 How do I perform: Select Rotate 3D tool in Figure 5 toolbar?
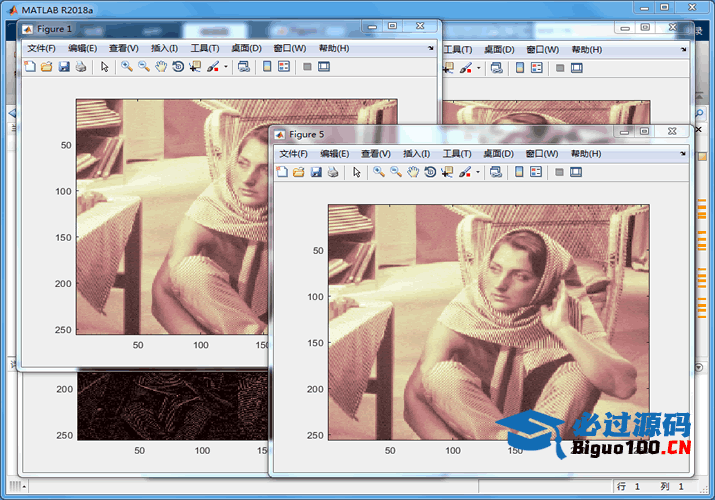(x=430, y=172)
